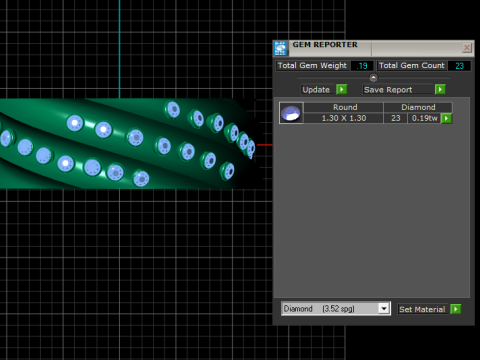Screen dimensions: 480x360
Task: Click the green arrow beside 0.19tw
Action: point(446,118)
